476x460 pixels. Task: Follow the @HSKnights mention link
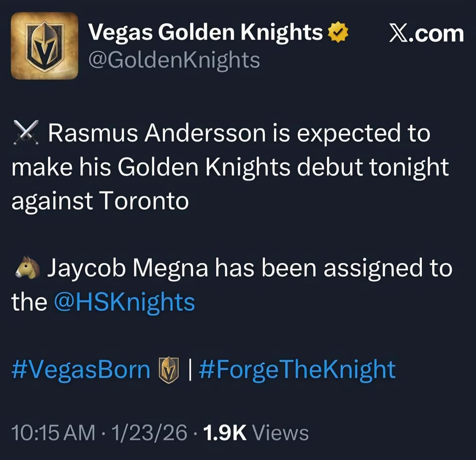[124, 302]
